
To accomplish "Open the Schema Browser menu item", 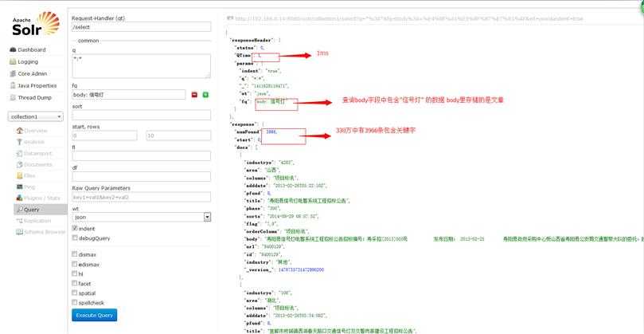I will tap(43, 232).
